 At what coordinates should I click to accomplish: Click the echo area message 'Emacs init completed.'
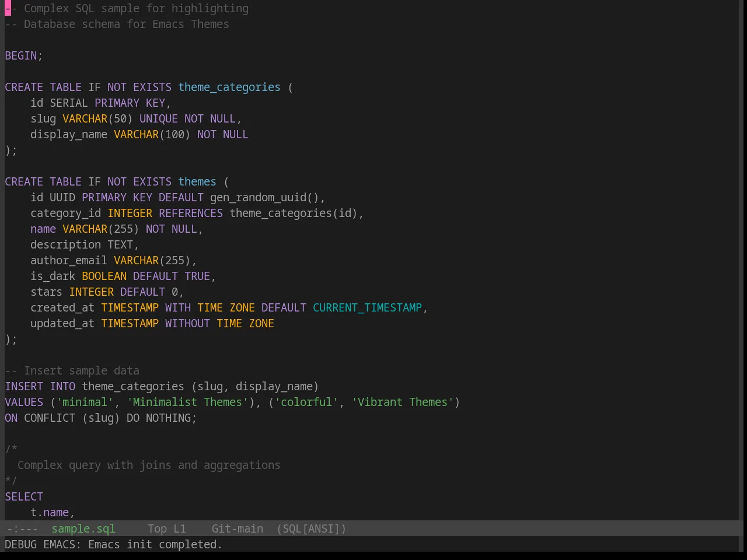[155, 544]
